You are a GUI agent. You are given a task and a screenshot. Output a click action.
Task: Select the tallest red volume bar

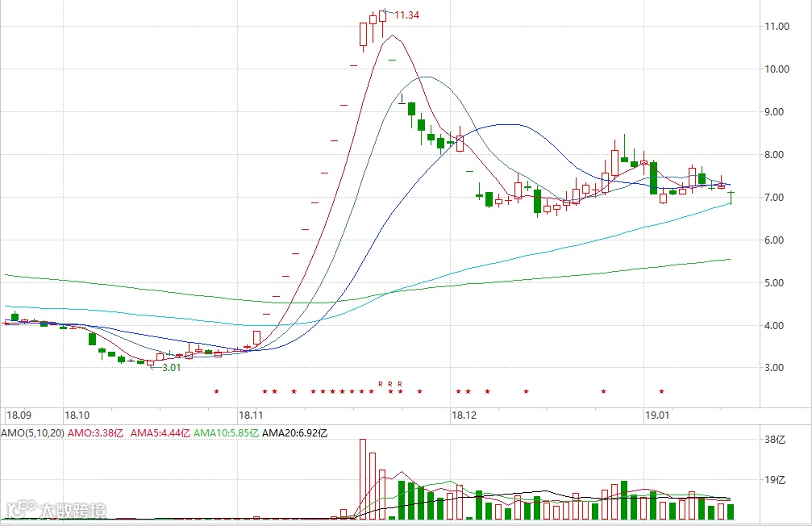click(363, 479)
